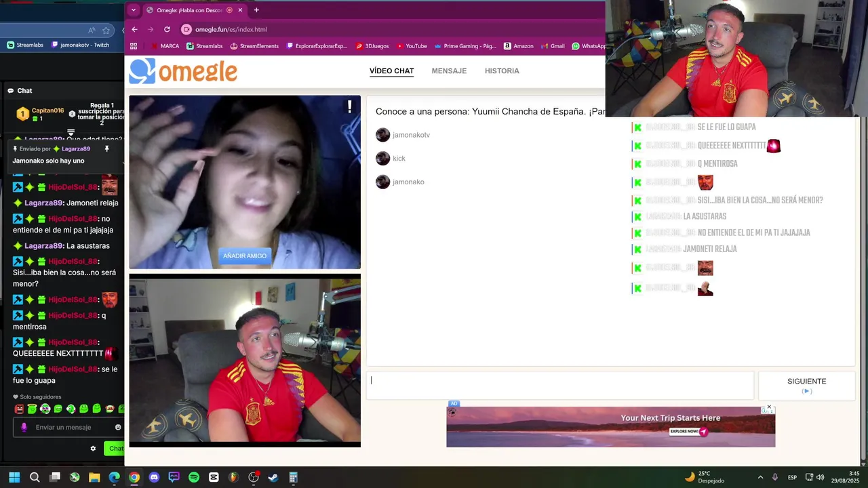Focus the Omegle chat message box
This screenshot has width=868, height=488.
coord(560,385)
